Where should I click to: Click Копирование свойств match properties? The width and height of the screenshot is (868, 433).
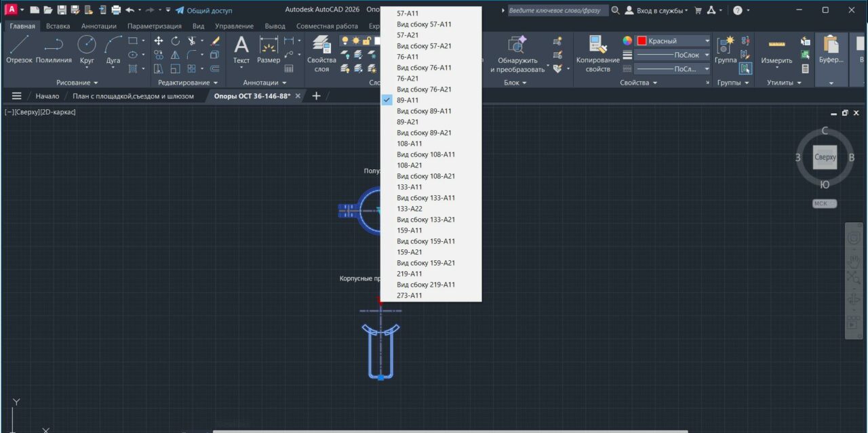(597, 54)
